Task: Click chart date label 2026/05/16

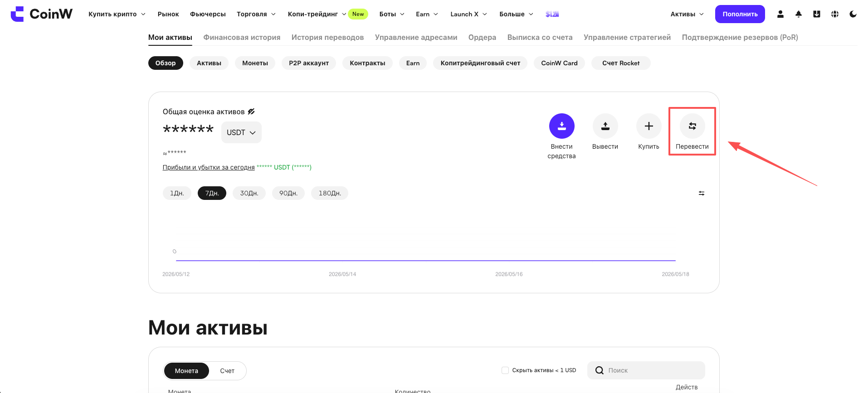Action: (509, 274)
